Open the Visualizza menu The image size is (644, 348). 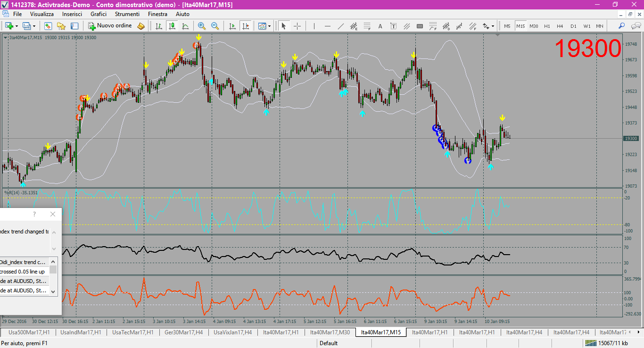coord(42,14)
